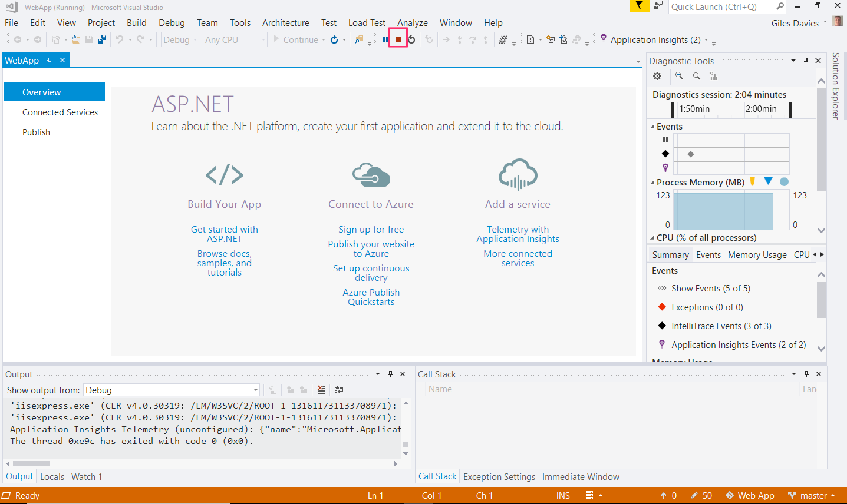Open the Architecture menu
Image resolution: width=847 pixels, height=504 pixels.
tap(286, 23)
